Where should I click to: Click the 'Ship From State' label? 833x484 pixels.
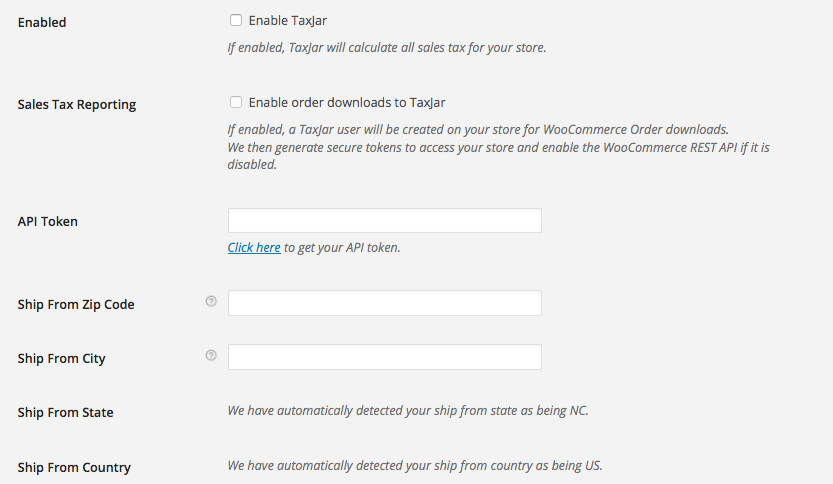(65, 413)
